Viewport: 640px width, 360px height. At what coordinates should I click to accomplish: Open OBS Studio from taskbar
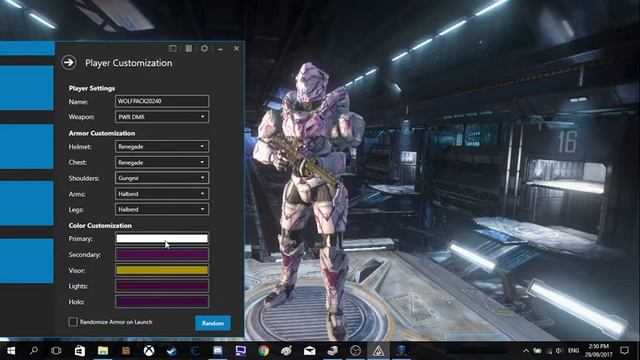(356, 351)
